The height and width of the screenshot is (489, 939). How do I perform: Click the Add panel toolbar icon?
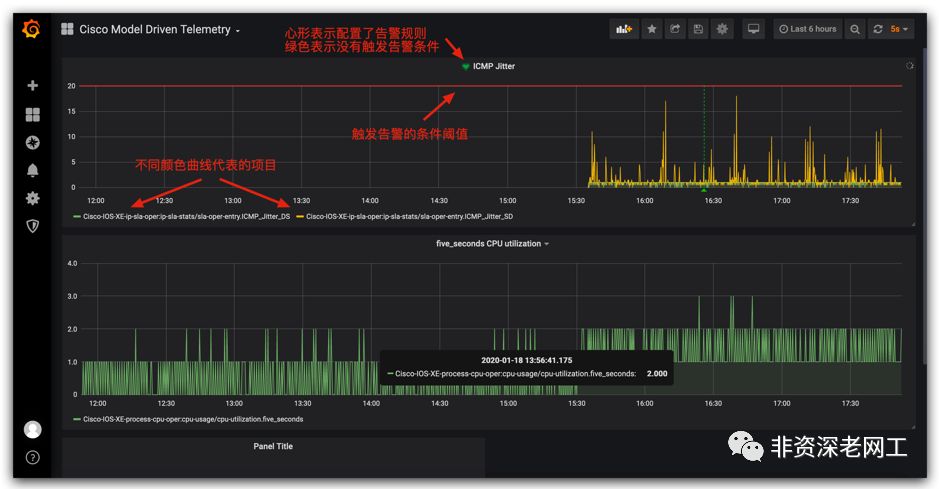(624, 29)
